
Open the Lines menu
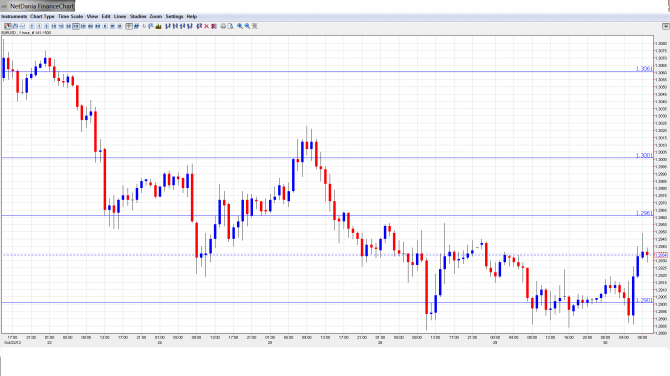pos(120,16)
